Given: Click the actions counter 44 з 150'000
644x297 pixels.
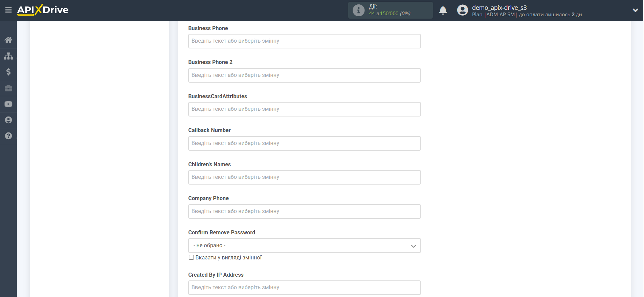Looking at the screenshot, I should (x=390, y=14).
